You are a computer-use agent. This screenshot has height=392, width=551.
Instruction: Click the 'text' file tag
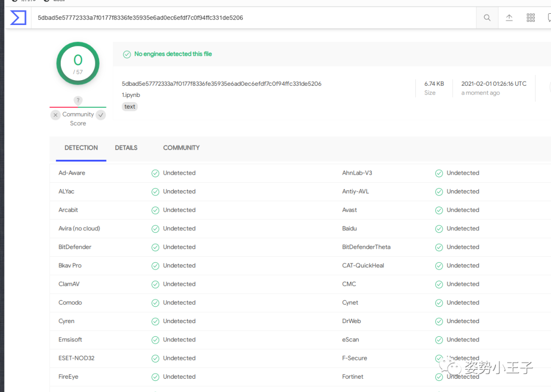[x=130, y=107]
